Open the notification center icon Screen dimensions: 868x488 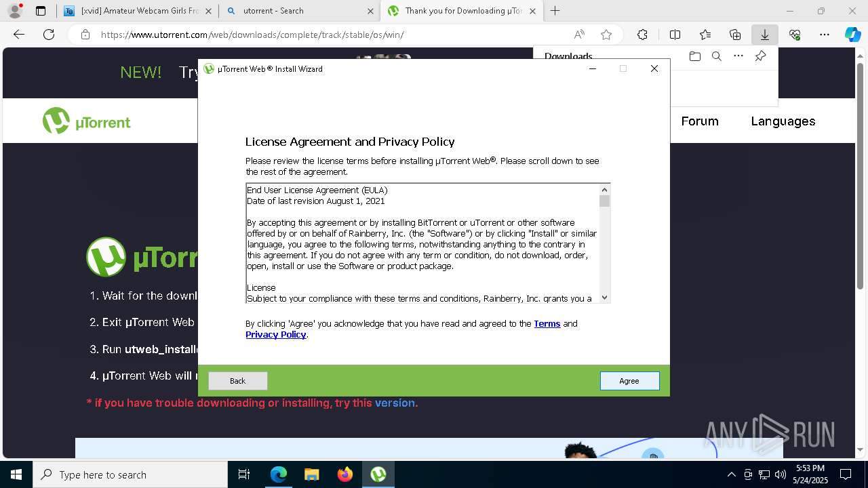click(x=846, y=474)
